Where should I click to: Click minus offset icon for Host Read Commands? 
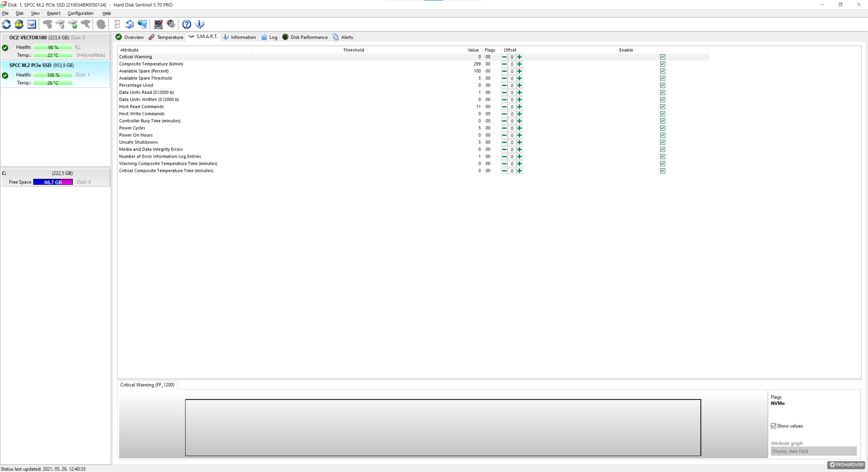[504, 107]
